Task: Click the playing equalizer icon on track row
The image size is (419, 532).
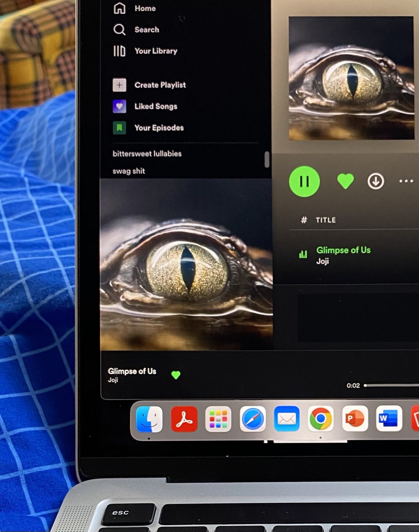Action: tap(303, 254)
